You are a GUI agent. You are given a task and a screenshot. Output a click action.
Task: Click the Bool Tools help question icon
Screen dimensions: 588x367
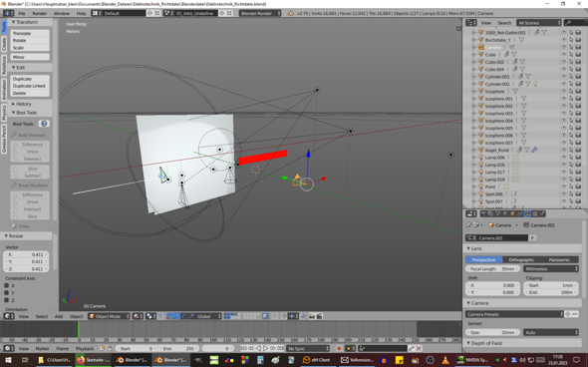pos(44,124)
